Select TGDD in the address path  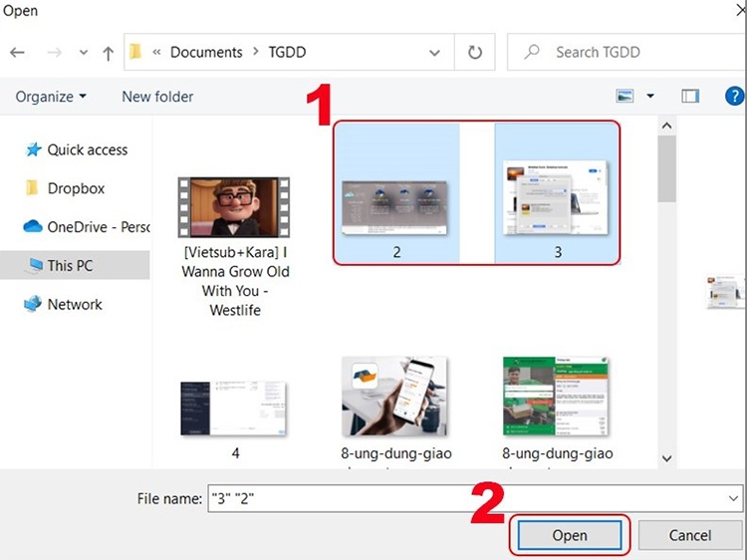point(287,52)
